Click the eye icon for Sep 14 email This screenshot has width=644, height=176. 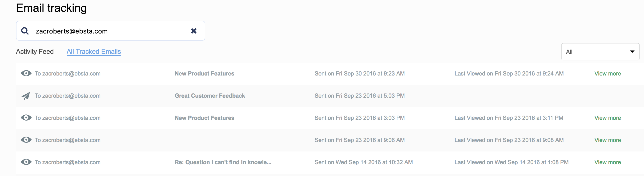click(26, 162)
